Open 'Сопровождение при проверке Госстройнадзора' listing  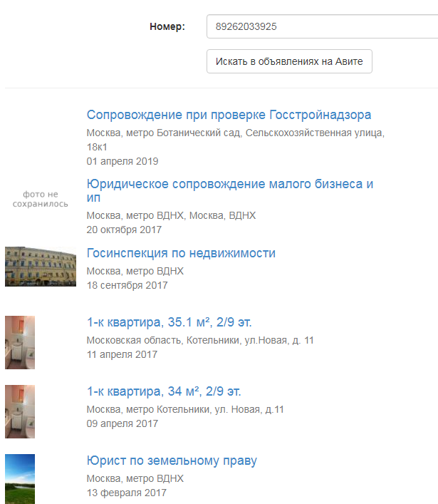coord(229,115)
